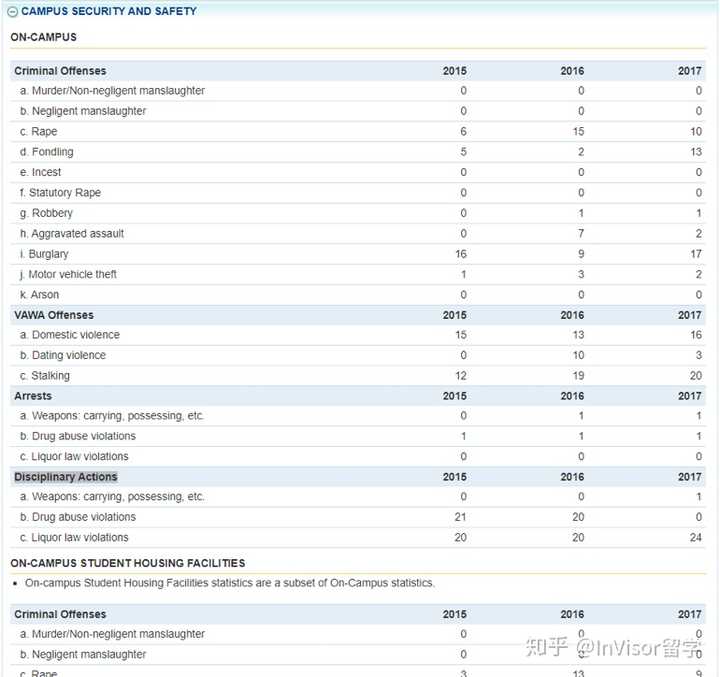Viewport: 720px width, 677px height.
Task: Select Murder/Non-negligent manslaughter row in housing table
Action: [x=358, y=634]
